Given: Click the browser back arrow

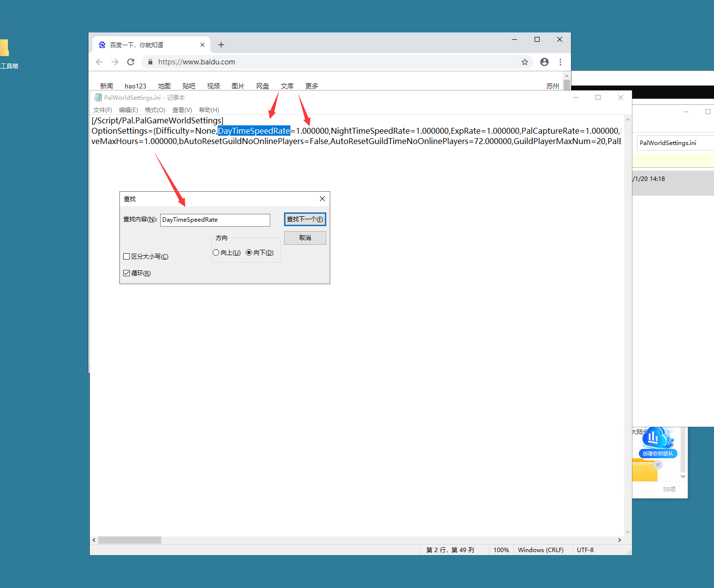Looking at the screenshot, I should coord(99,62).
